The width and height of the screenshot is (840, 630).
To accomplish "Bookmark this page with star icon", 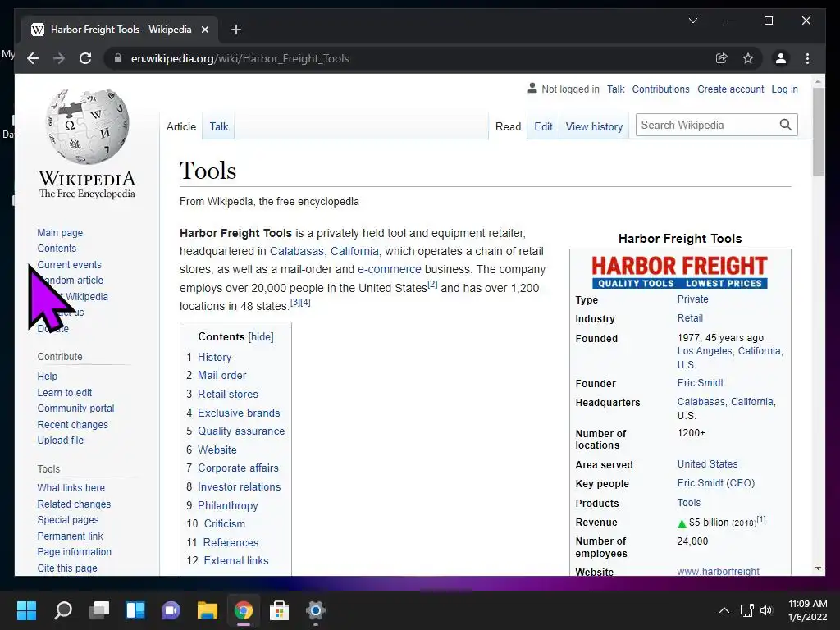I will 748,58.
